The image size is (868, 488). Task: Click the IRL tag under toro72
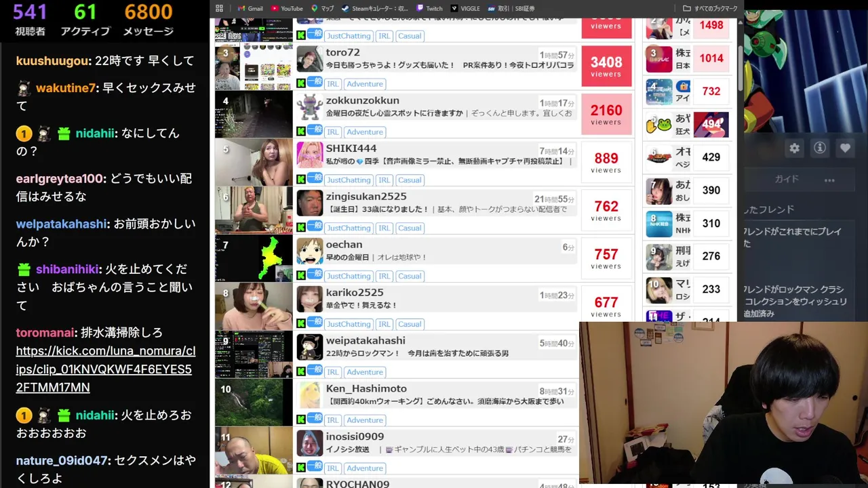click(x=332, y=84)
